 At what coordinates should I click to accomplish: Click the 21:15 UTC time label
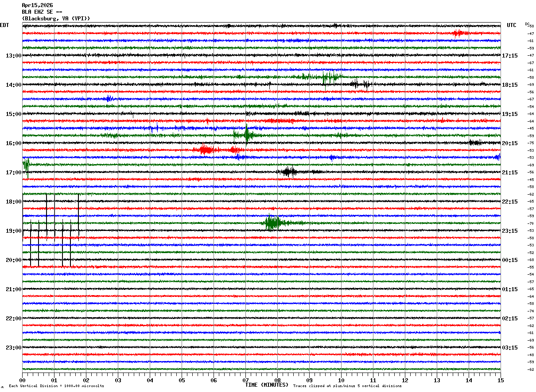point(510,173)
